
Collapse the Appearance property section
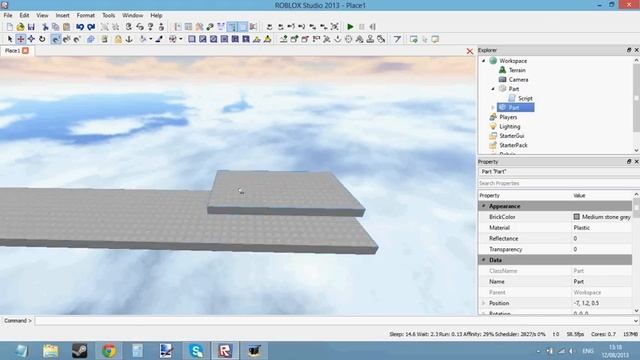tap(484, 206)
